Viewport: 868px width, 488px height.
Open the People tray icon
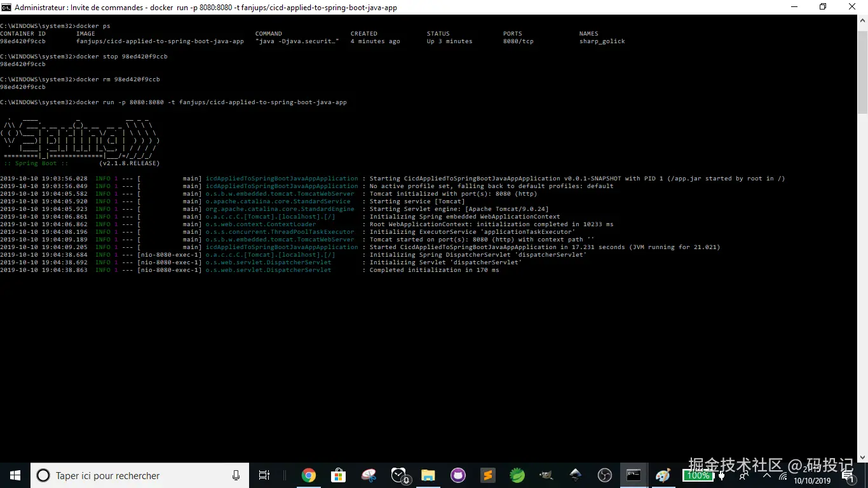point(743,475)
